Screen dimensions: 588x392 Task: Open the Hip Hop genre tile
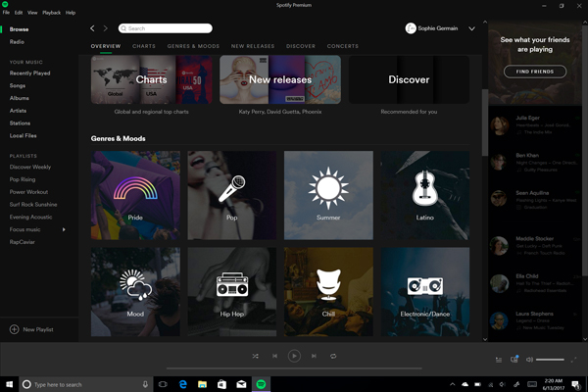tap(231, 292)
